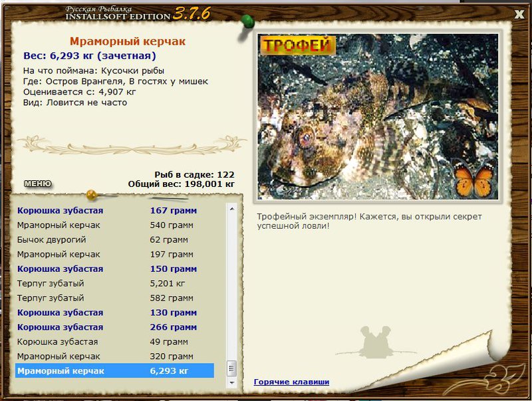This screenshot has width=532, height=401.
Task: Click the Общий вес: 198,001 кг text
Action: [181, 184]
